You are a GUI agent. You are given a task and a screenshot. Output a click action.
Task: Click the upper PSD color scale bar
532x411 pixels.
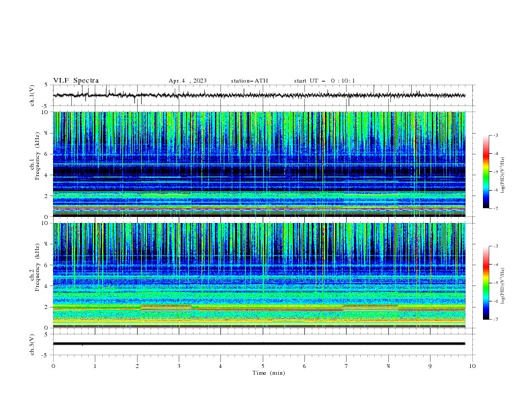[x=486, y=172]
